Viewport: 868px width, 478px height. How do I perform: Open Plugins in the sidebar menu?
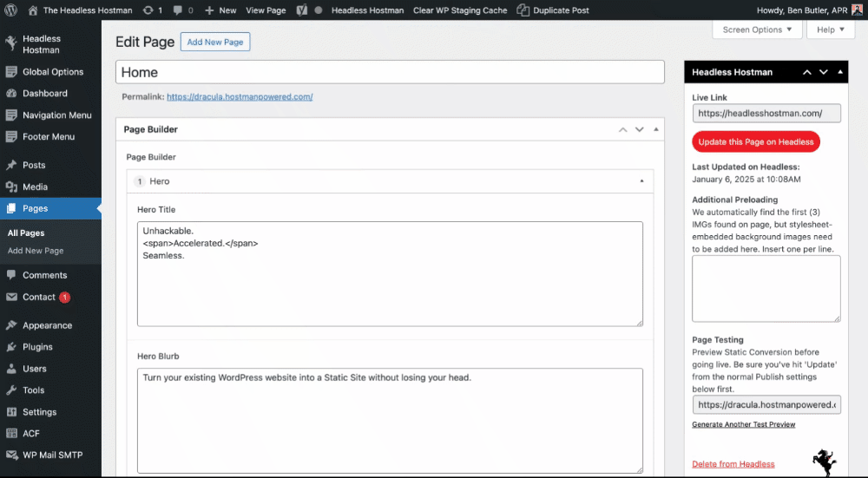point(37,347)
